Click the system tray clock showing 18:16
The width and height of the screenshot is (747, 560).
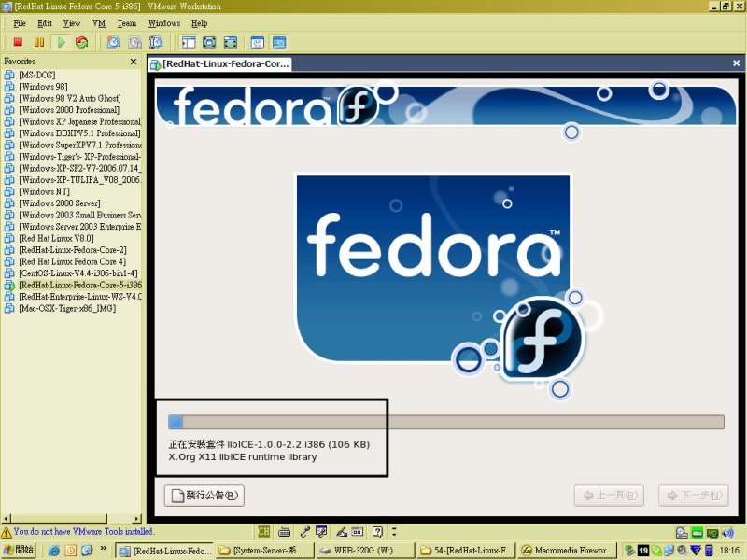coord(729,551)
